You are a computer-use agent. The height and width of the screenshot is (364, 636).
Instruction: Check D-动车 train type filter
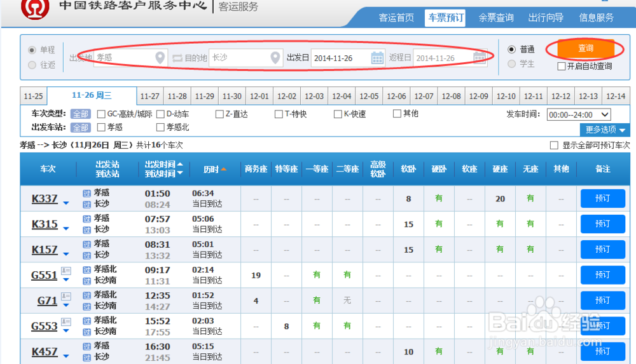[161, 114]
